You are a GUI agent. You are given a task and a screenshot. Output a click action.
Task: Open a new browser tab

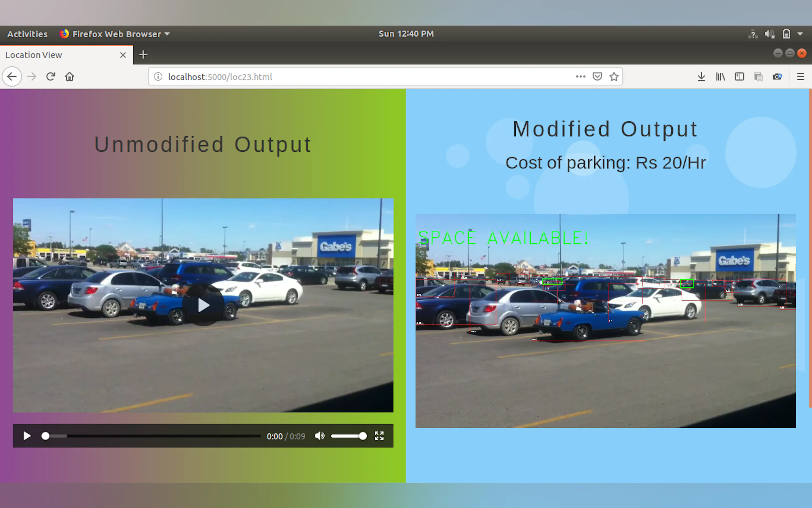tap(143, 55)
